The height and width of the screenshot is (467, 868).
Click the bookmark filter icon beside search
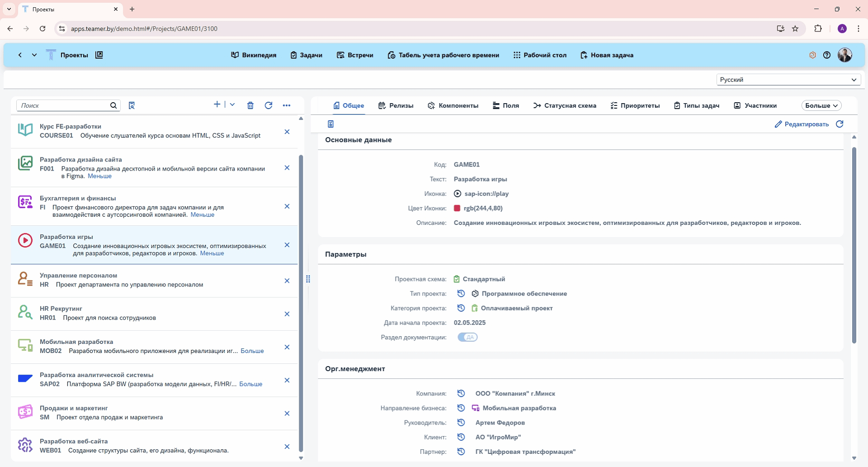click(x=132, y=105)
